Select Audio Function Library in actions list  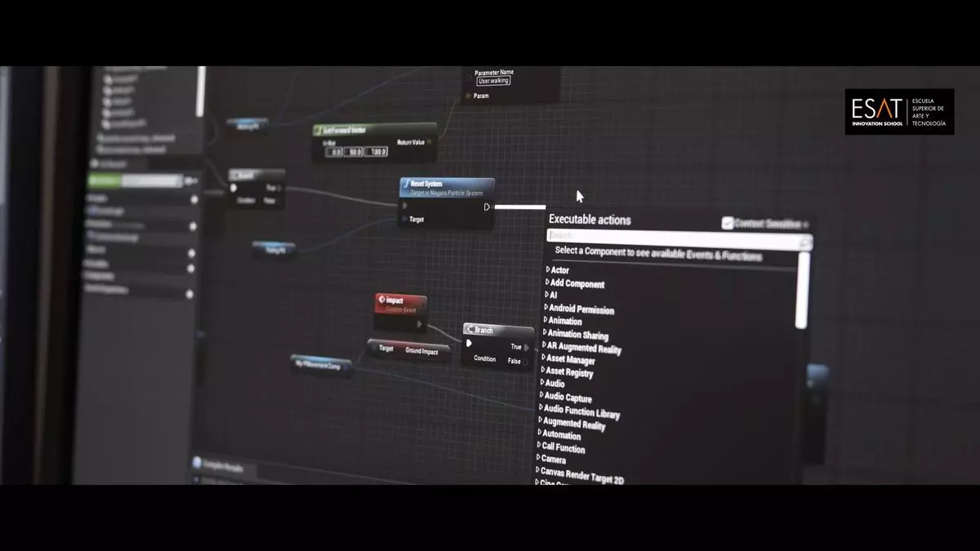coord(581,411)
